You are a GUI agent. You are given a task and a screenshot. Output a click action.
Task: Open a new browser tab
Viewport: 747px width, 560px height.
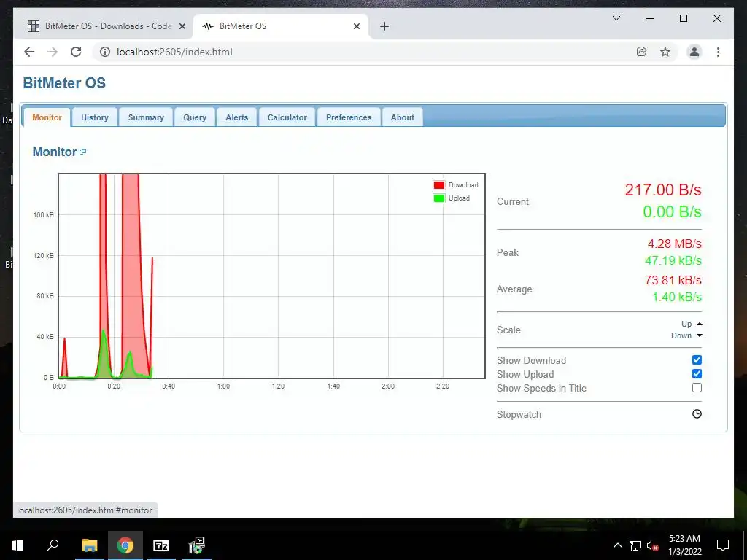click(x=384, y=27)
